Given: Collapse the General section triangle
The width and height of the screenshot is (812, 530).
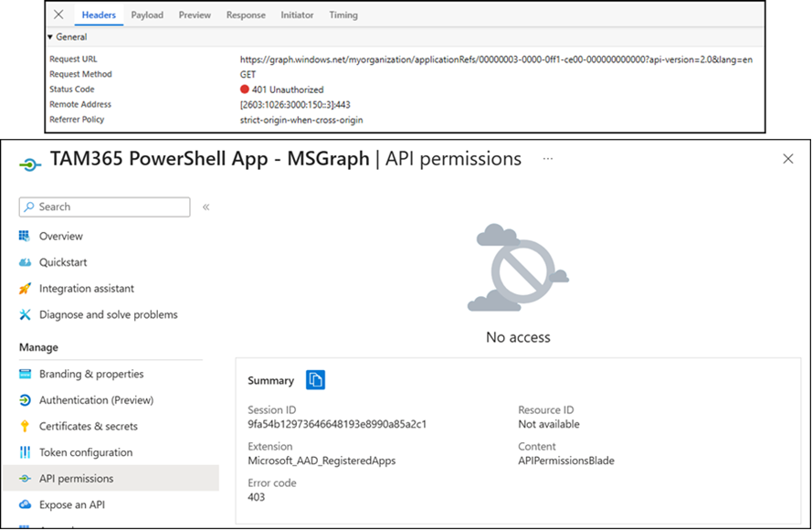Looking at the screenshot, I should (50, 37).
